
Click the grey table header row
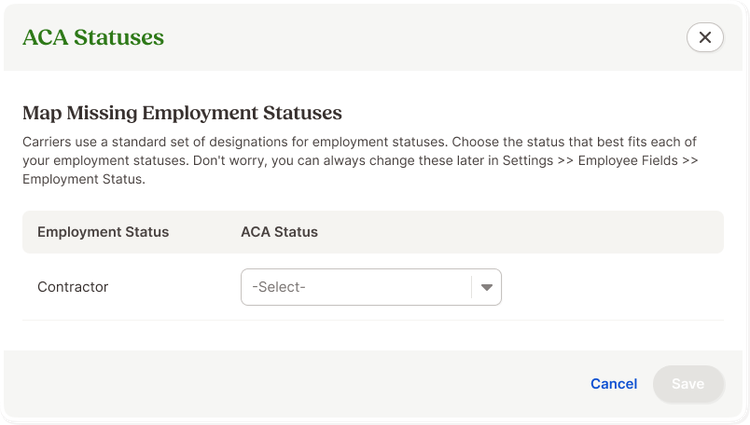coord(373,232)
